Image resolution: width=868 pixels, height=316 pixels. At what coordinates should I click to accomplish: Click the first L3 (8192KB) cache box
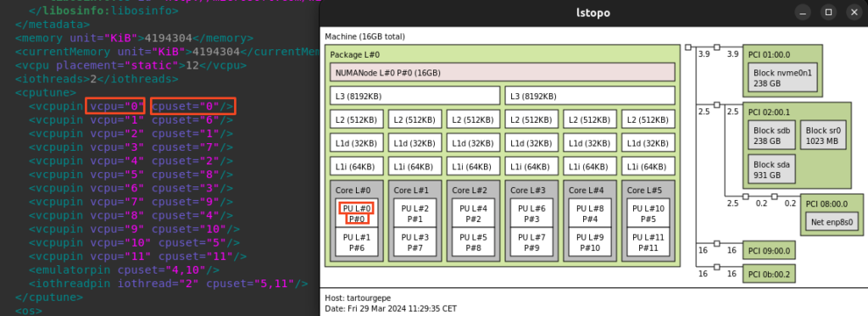click(x=415, y=96)
